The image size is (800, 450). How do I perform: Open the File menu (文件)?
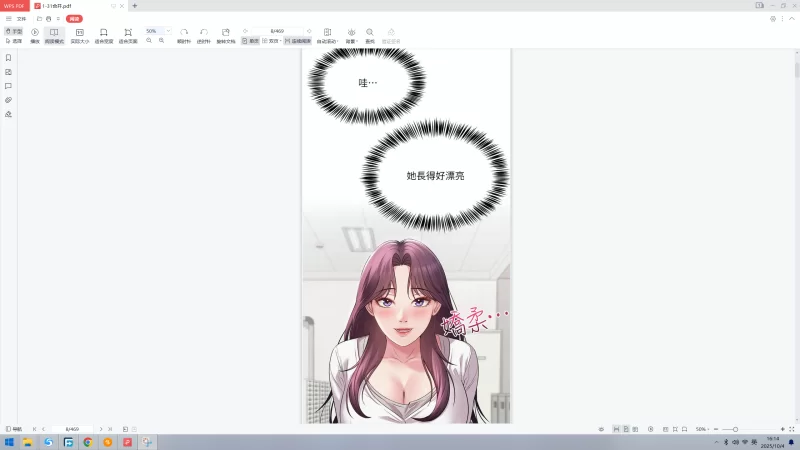tap(21, 19)
